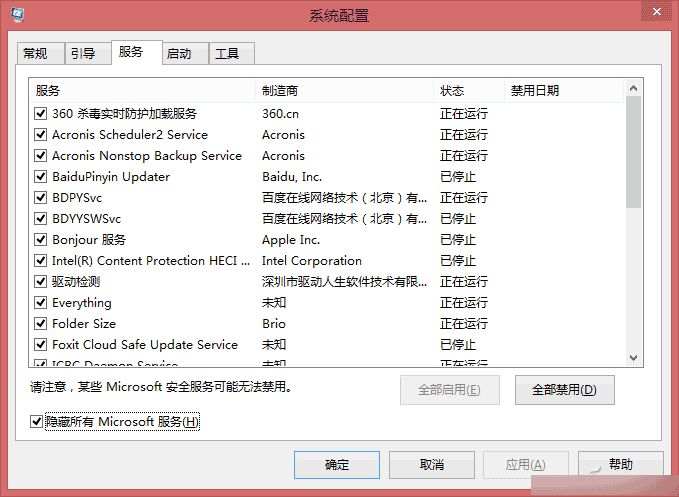Sort by the 服务 column header
This screenshot has width=679, height=497.
coord(142,90)
